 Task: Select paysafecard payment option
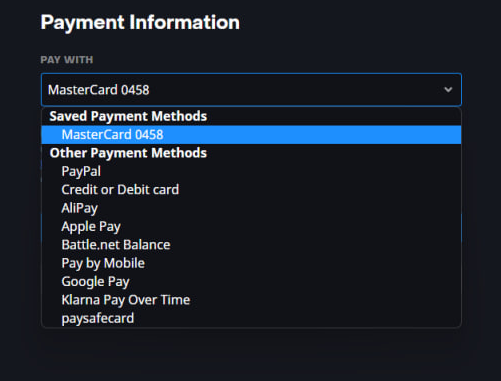click(251, 318)
